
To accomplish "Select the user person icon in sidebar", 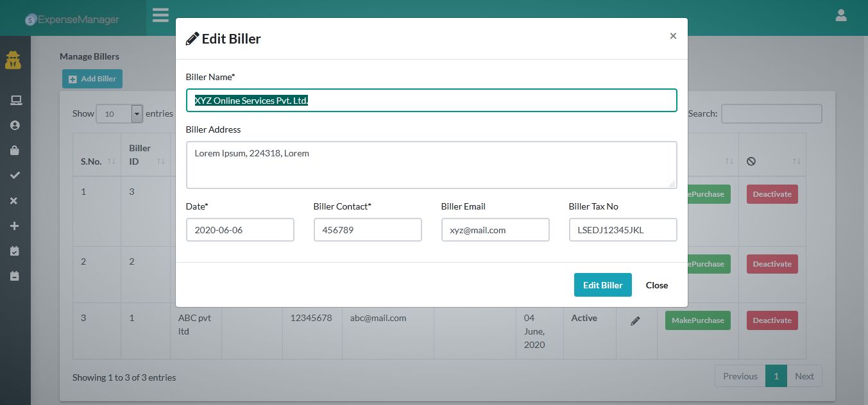I will coord(15,125).
